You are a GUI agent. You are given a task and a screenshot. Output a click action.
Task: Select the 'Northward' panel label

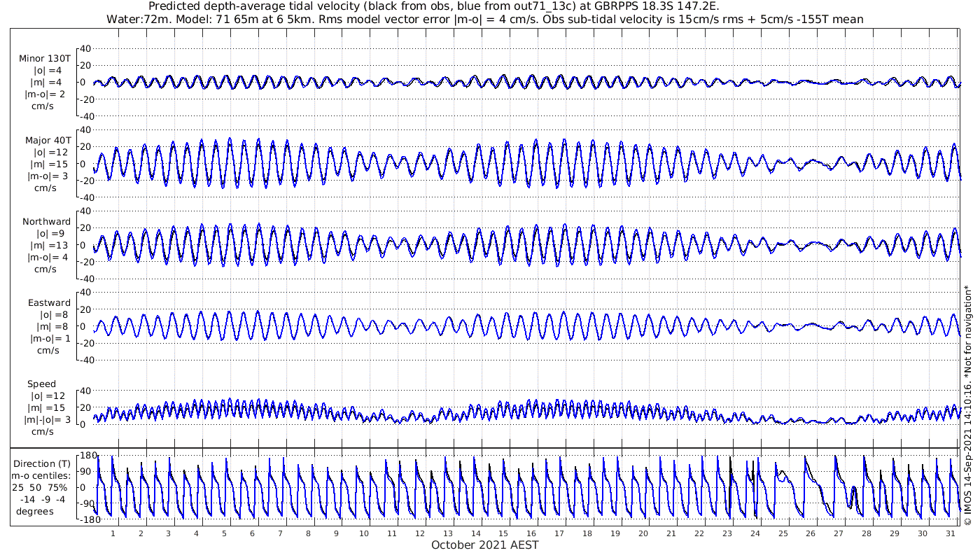pyautogui.click(x=46, y=222)
